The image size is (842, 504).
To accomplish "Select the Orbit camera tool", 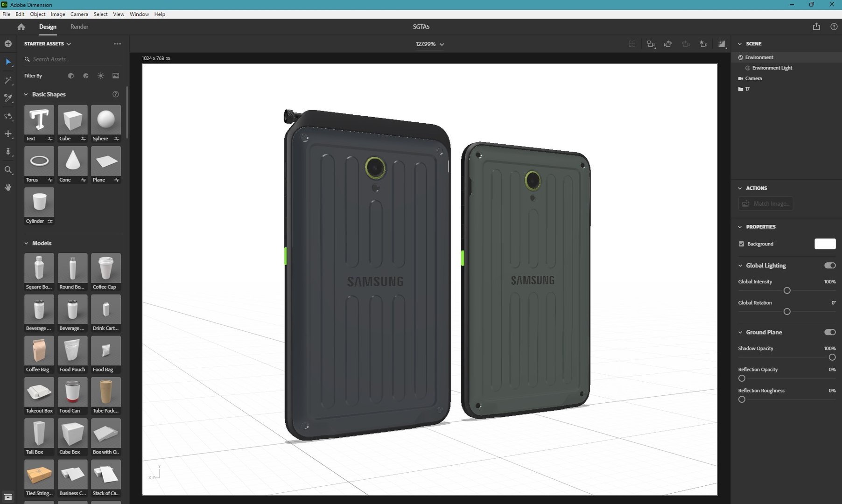I will tap(8, 116).
